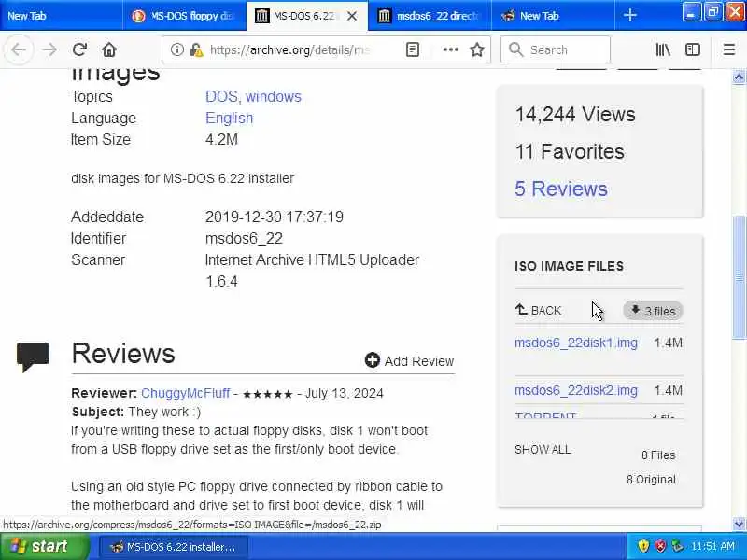
Task: Show sidebars icon in toolbar
Action: (693, 49)
